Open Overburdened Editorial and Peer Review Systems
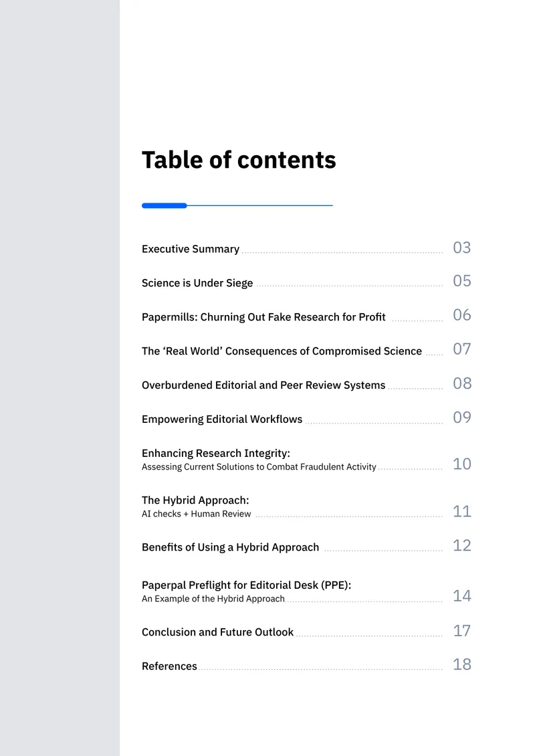The image size is (535, 756). [x=263, y=385]
